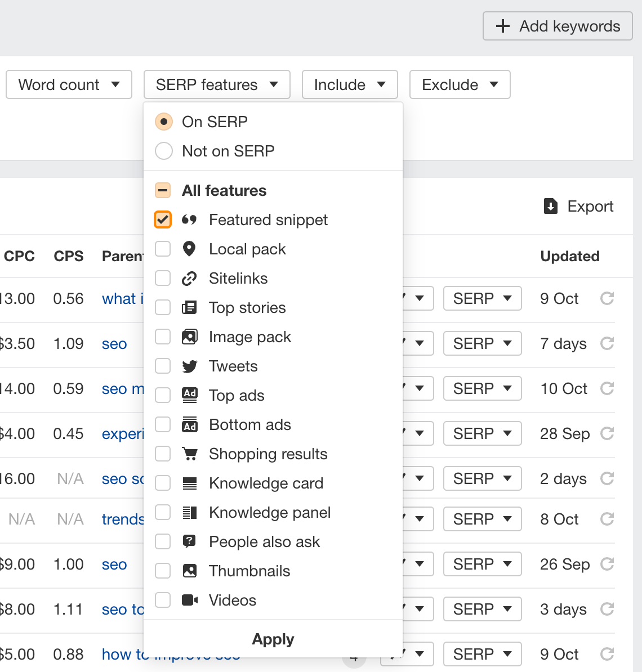Enable the Knowledge panel checkbox

[163, 512]
